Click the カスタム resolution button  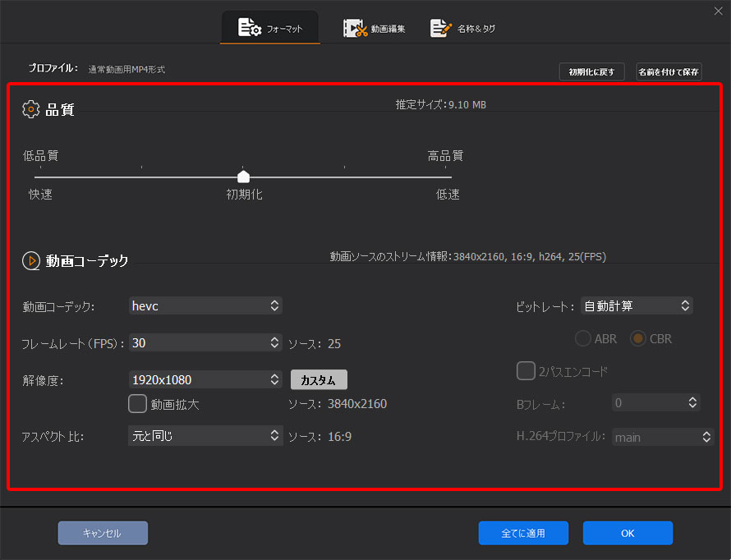coord(319,379)
